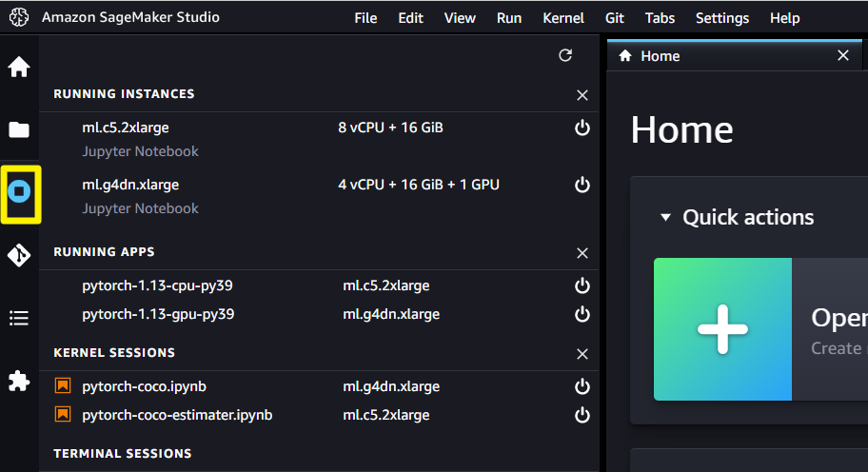
Task: Click Jupyter Notebook label under ml.g4dn.xlarge
Action: click(x=140, y=208)
